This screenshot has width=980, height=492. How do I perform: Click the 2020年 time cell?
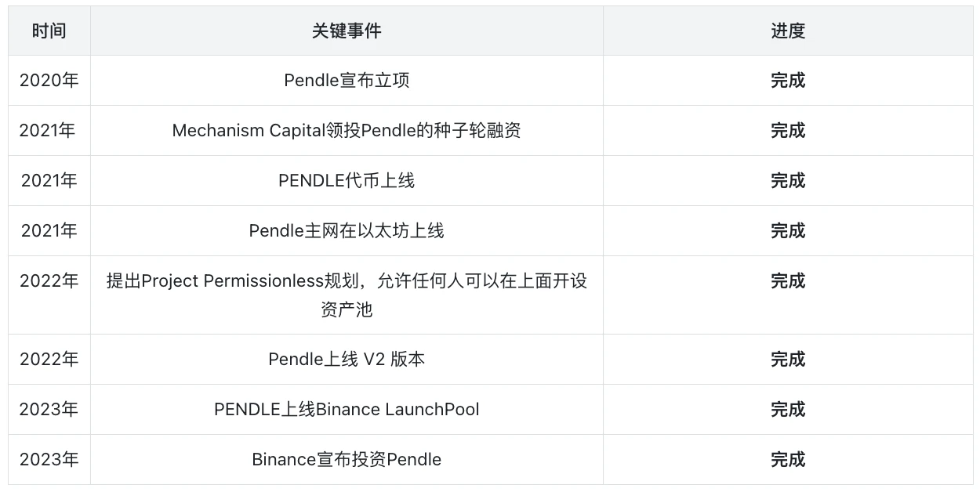point(49,81)
